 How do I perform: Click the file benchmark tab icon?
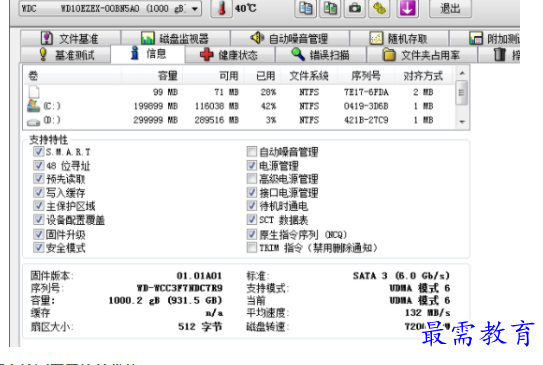coord(47,38)
